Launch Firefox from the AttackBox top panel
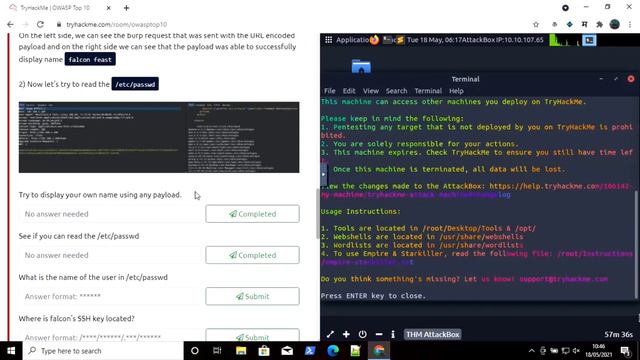 374,40
